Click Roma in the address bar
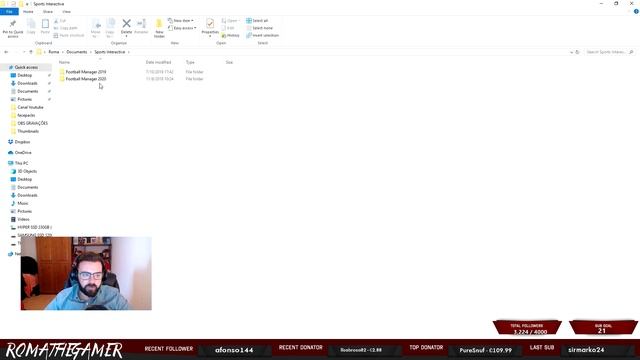This screenshot has height=360, width=640. coord(54,52)
